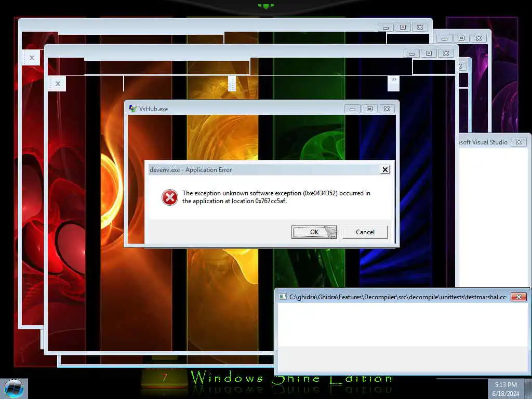532x399 pixels.
Task: Click the 'soft Visual Studio' window title text
Action: click(x=484, y=142)
